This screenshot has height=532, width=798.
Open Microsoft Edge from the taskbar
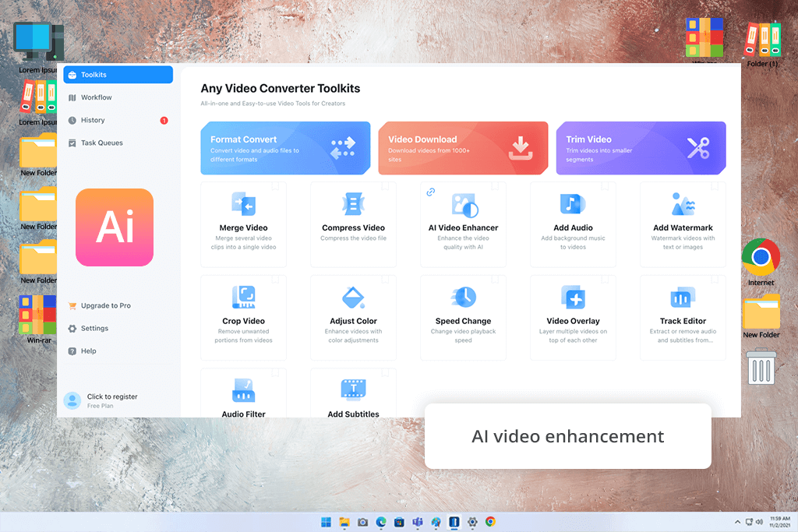pos(381,522)
